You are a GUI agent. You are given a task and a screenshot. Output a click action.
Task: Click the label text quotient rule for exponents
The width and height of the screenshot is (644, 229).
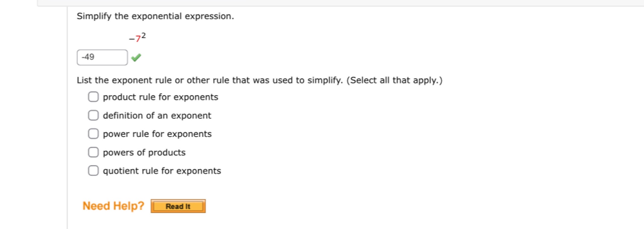[x=162, y=171]
